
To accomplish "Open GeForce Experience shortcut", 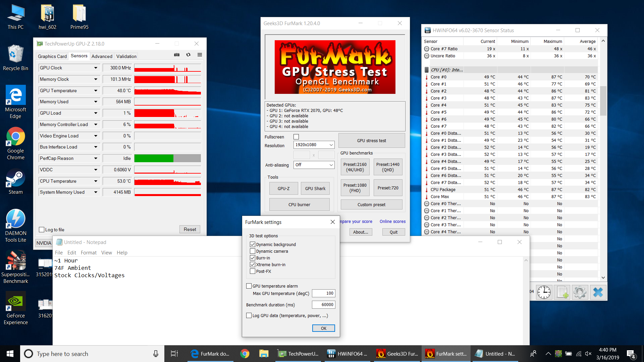I will [x=15, y=308].
